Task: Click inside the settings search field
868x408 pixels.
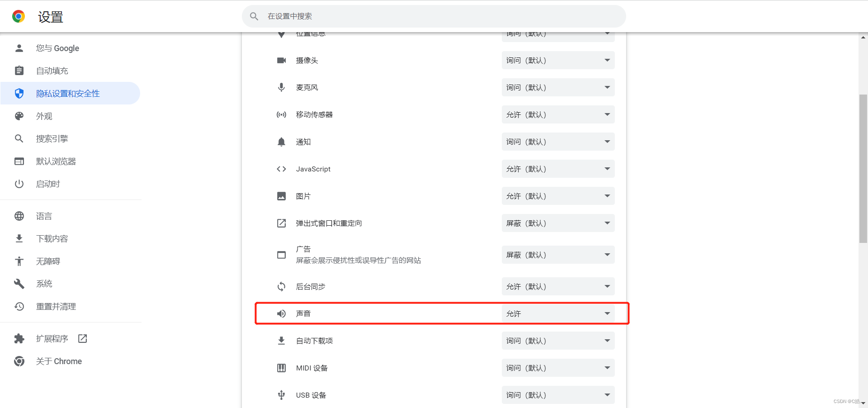Action: (x=434, y=16)
